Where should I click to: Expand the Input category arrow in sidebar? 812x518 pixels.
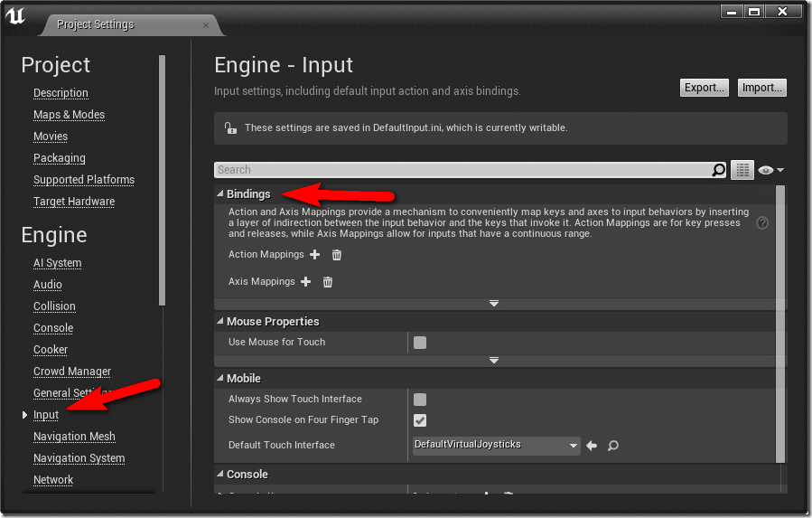pos(24,415)
